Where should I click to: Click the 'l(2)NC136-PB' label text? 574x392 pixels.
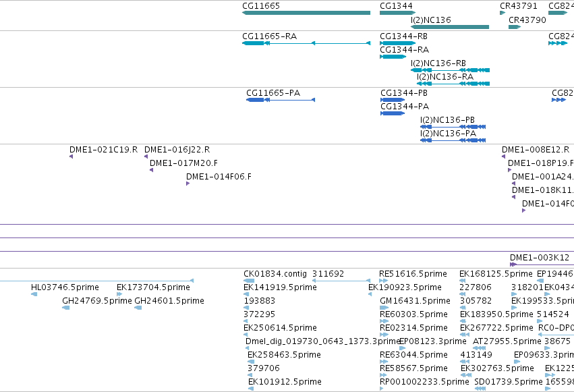coord(447,120)
